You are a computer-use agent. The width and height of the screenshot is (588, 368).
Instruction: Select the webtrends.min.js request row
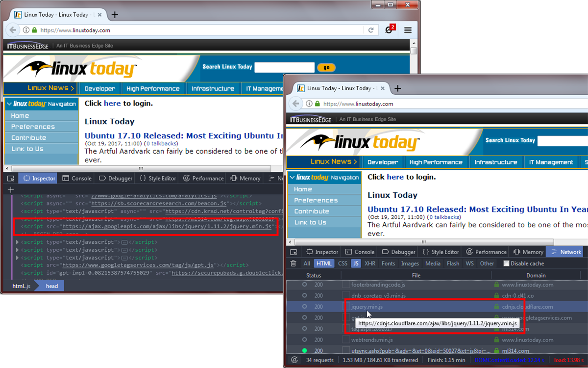pos(437,340)
